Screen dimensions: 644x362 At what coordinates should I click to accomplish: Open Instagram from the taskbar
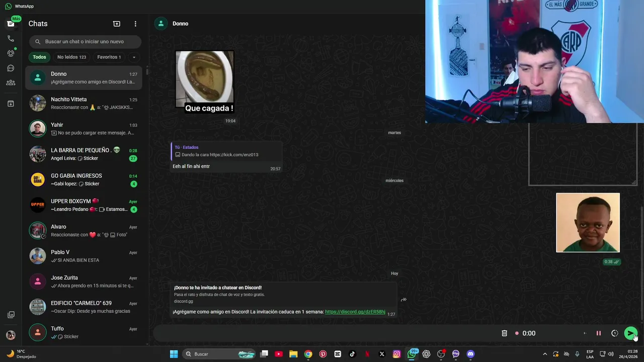(396, 354)
